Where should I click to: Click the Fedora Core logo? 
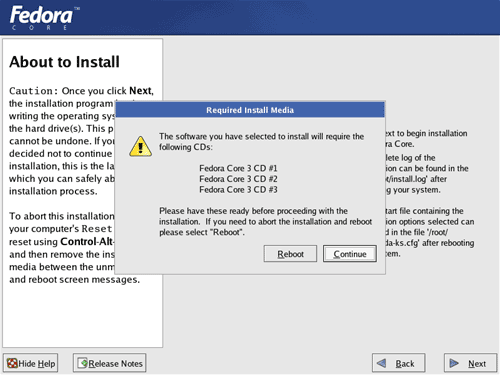tap(44, 17)
